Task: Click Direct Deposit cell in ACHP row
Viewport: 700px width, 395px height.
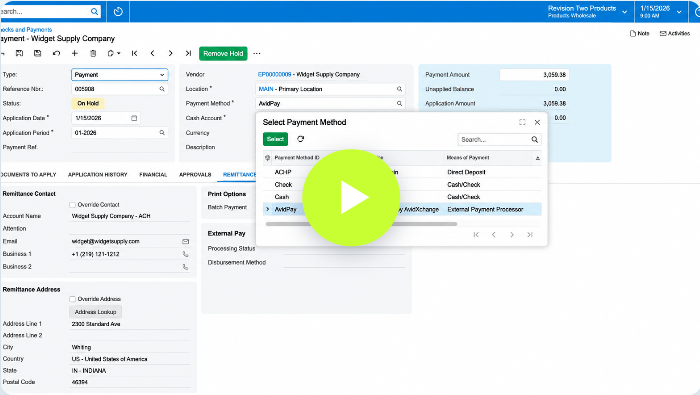Action: (x=466, y=172)
